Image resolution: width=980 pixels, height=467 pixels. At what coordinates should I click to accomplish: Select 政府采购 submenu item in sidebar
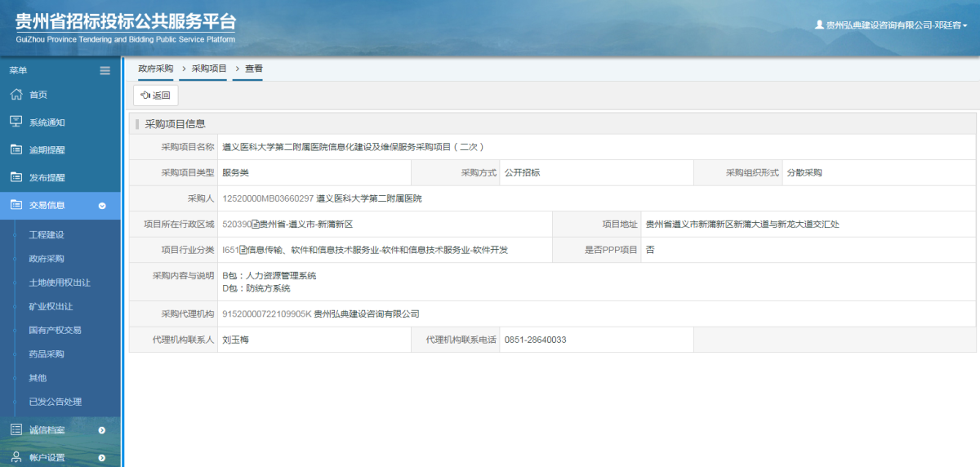47,259
